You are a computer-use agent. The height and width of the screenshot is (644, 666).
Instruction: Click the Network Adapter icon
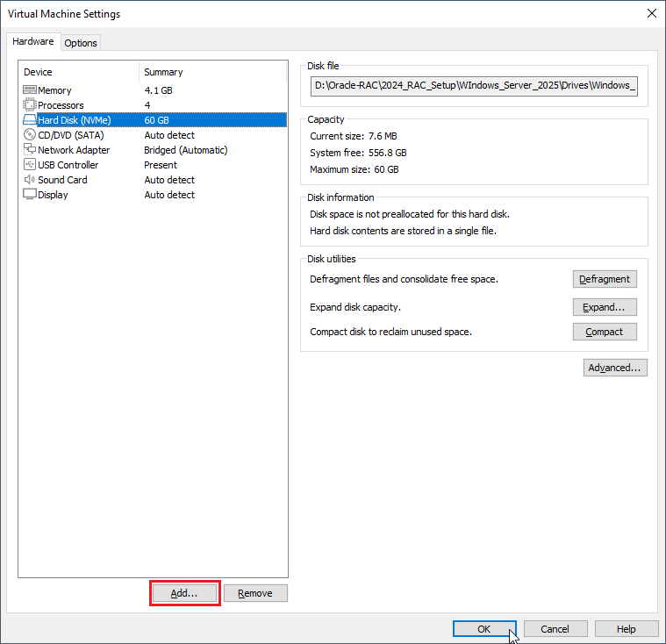click(30, 150)
